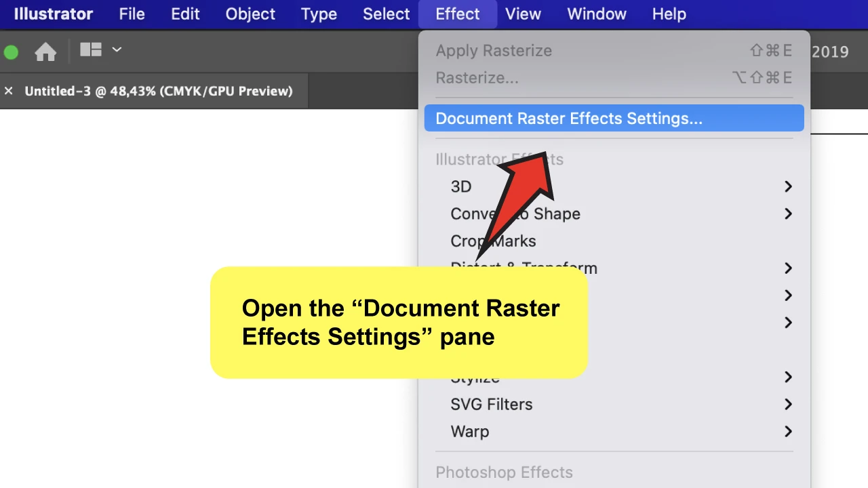The width and height of the screenshot is (868, 488).
Task: Choose Document Raster Effects Settings
Action: click(614, 119)
